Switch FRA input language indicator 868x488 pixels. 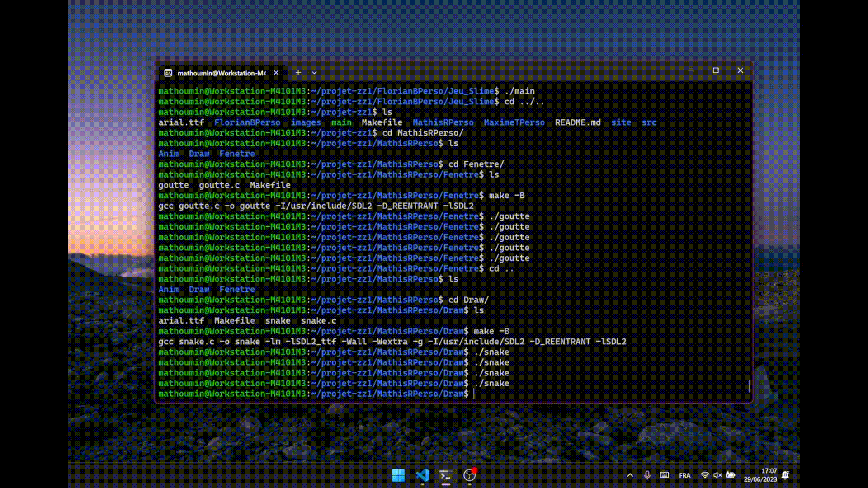(x=684, y=475)
